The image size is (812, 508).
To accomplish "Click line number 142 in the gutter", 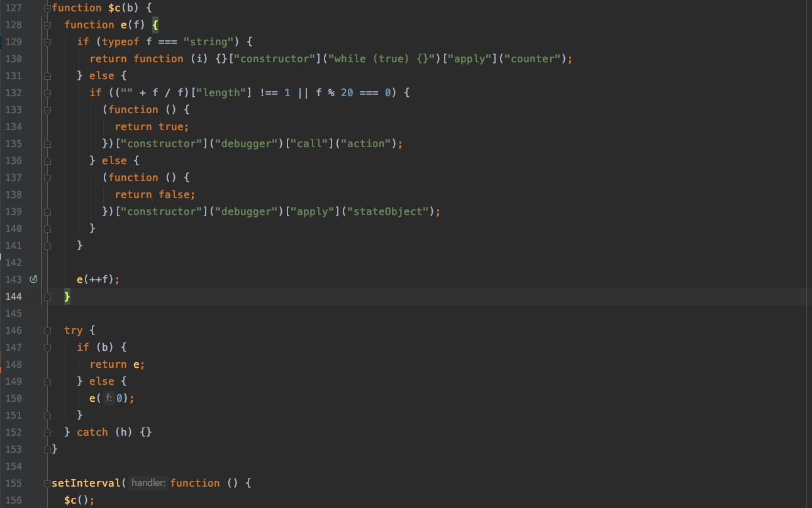I will pyautogui.click(x=13, y=263).
